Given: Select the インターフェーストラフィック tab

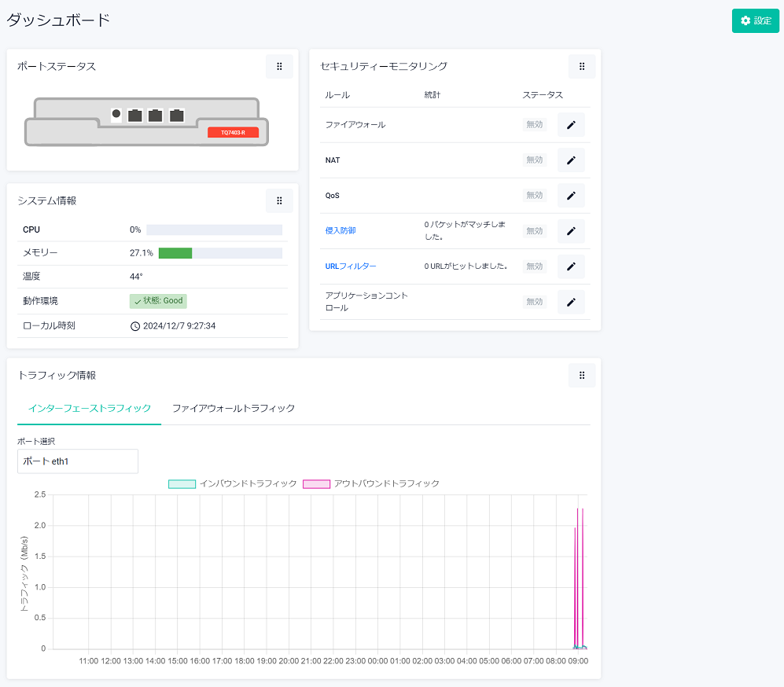Looking at the screenshot, I should [90, 409].
